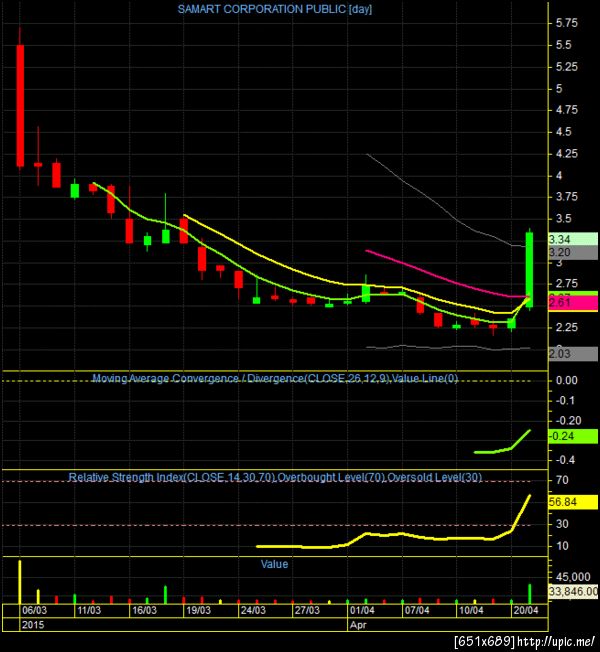This screenshot has height=652, width=600.
Task: Click the 24/03 date on the timeline
Action: coord(253,610)
